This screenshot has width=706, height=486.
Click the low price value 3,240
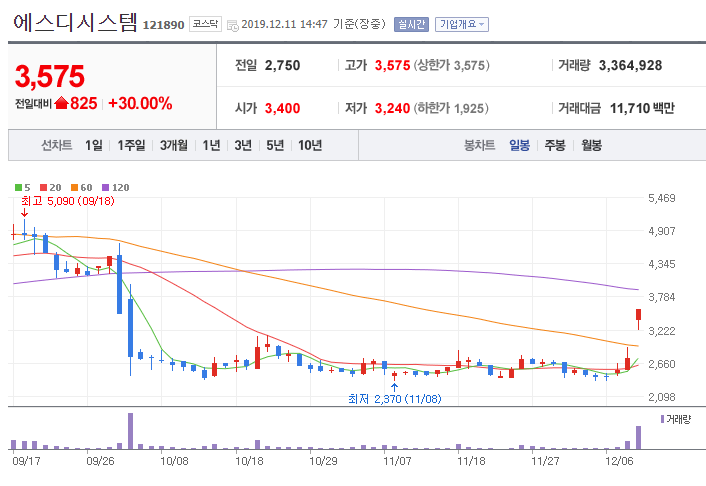click(392, 109)
